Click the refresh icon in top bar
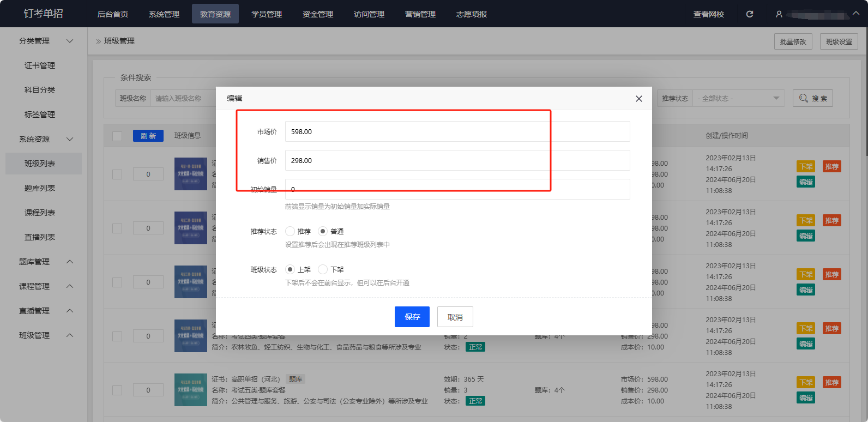The image size is (868, 422). [x=750, y=14]
